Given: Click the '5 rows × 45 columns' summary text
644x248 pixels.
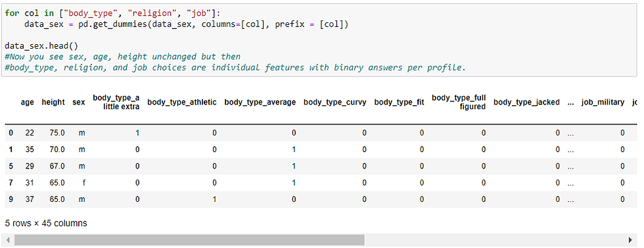Looking at the screenshot, I should click(x=46, y=223).
